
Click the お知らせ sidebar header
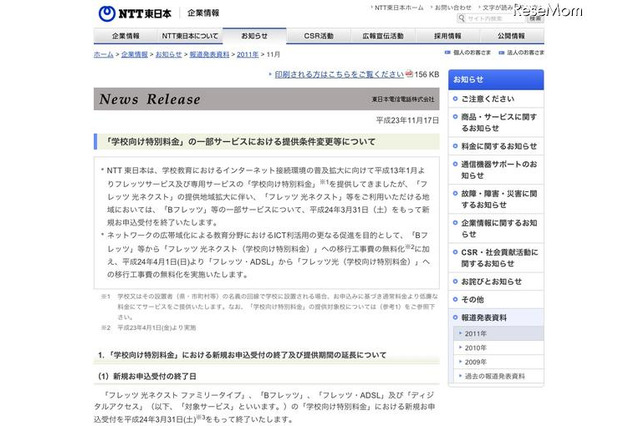[x=496, y=80]
